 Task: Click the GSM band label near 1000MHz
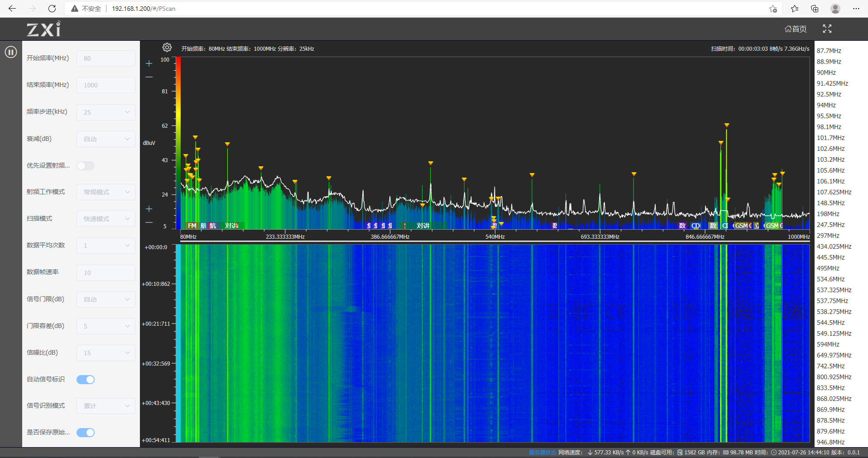(x=772, y=226)
